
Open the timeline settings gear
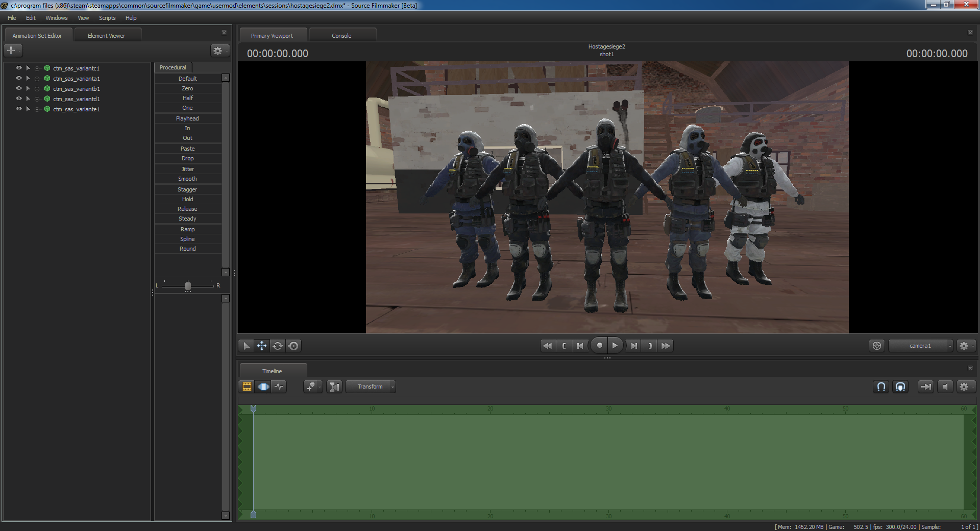tap(964, 387)
